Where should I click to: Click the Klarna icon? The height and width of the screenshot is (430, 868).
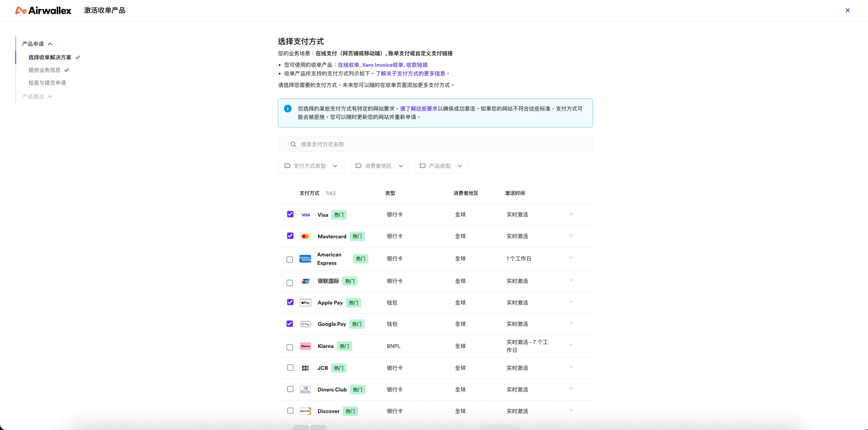tap(305, 346)
